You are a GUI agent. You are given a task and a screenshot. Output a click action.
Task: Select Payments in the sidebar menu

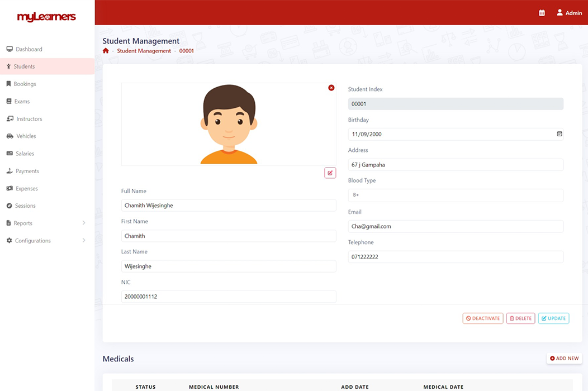click(27, 171)
